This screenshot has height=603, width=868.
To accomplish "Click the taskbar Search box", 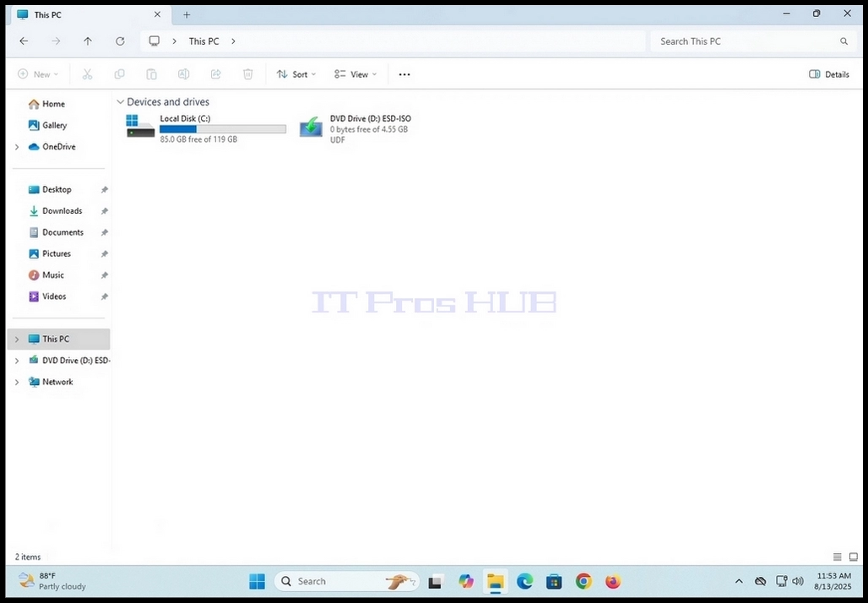I will [x=346, y=581].
